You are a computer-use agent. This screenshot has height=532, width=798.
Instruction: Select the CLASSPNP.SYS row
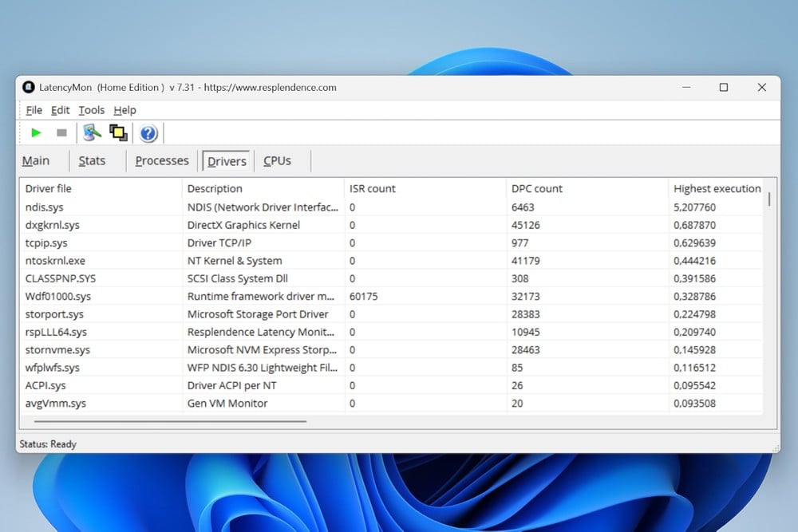(x=392, y=278)
